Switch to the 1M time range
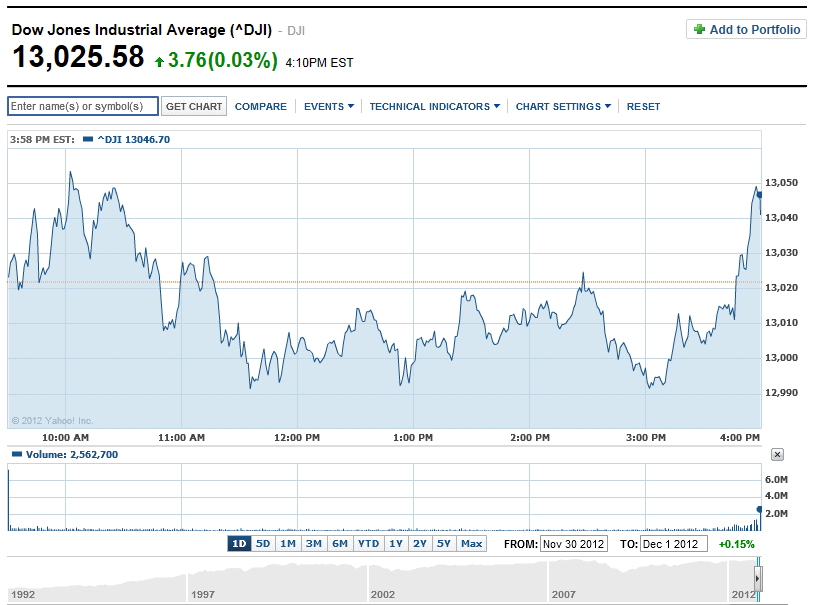Viewport: 819px width, 605px height. click(288, 544)
